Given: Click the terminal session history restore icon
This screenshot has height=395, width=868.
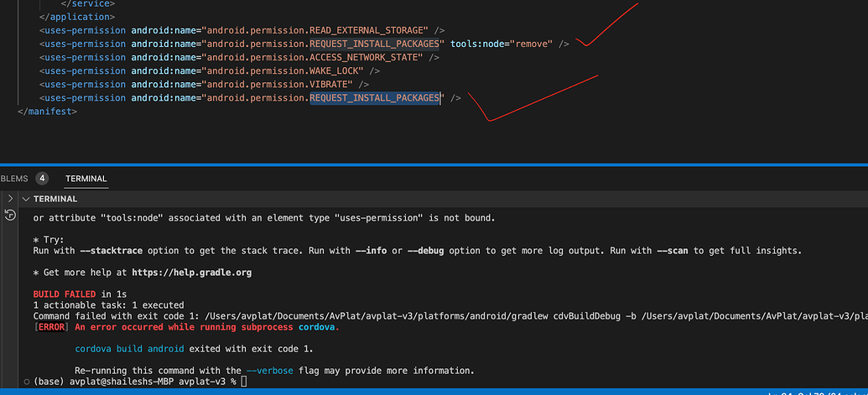Looking at the screenshot, I should [10, 215].
